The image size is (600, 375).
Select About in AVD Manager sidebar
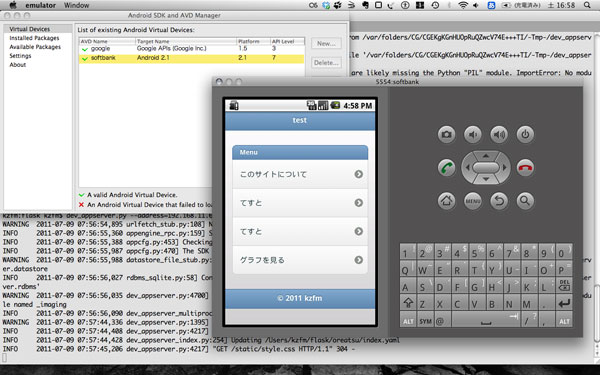click(18, 65)
